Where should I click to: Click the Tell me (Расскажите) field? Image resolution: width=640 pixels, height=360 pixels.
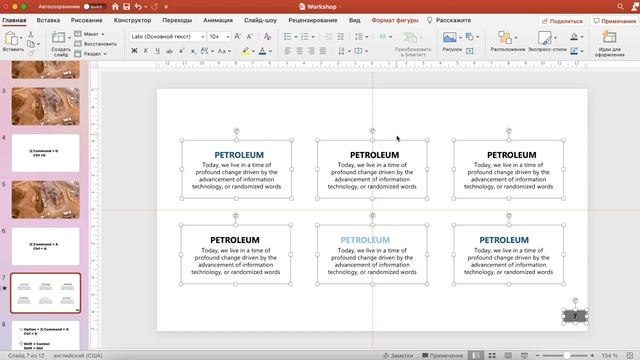[449, 20]
